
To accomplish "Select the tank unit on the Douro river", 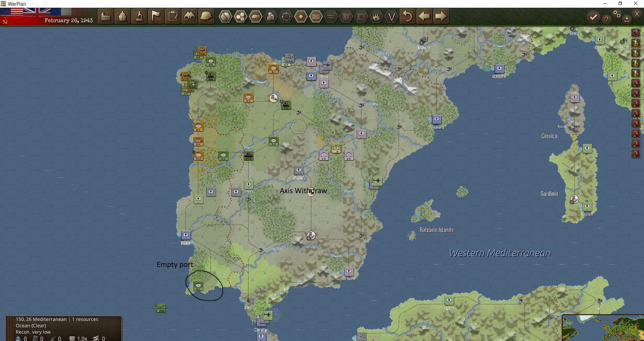I will (249, 156).
